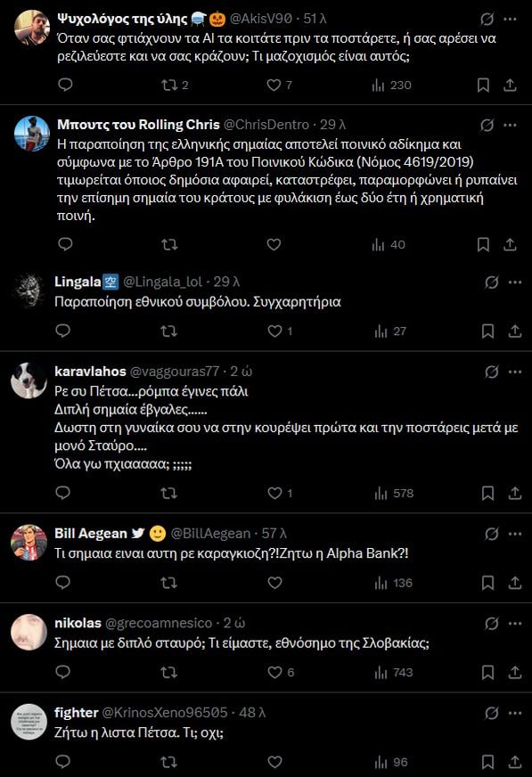This screenshot has height=777, width=532.
Task: Reply to fighter's post about the Petsas list
Action: (x=63, y=761)
